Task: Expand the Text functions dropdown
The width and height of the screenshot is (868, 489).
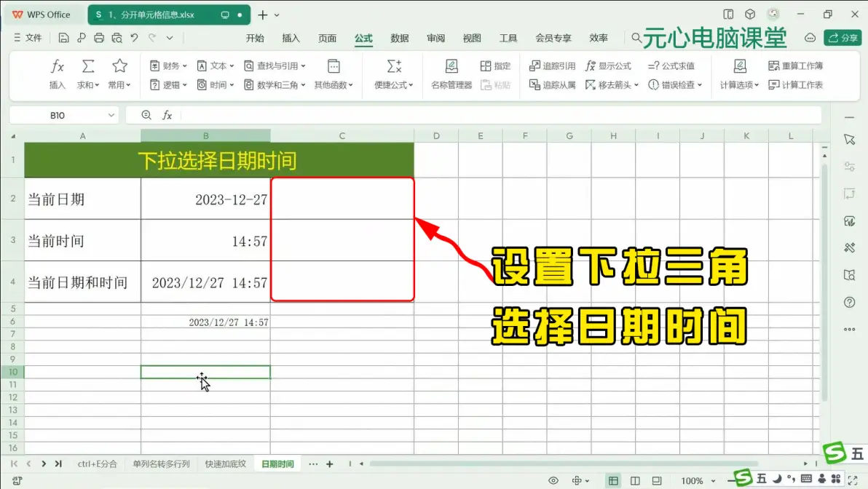Action: click(216, 65)
